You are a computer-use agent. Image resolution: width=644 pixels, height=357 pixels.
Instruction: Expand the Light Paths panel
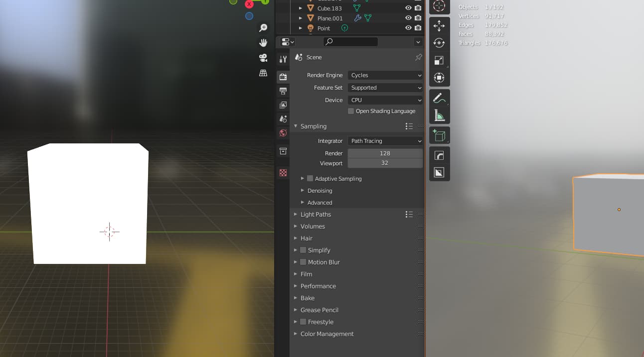point(296,215)
